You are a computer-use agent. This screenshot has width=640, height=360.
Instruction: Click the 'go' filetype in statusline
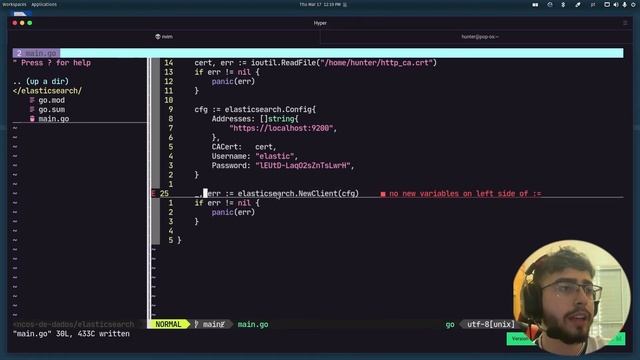coord(450,324)
